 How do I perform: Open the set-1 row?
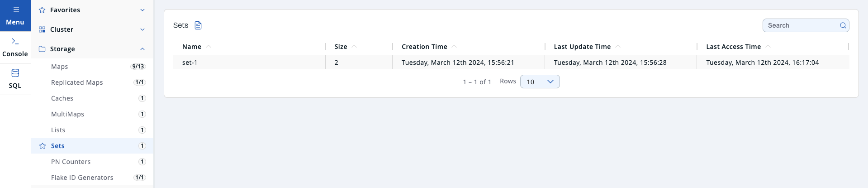click(190, 63)
